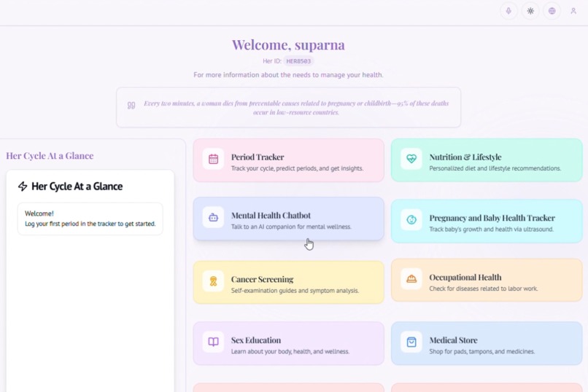Open the globe language selector
This screenshot has width=588, height=392.
tap(552, 11)
